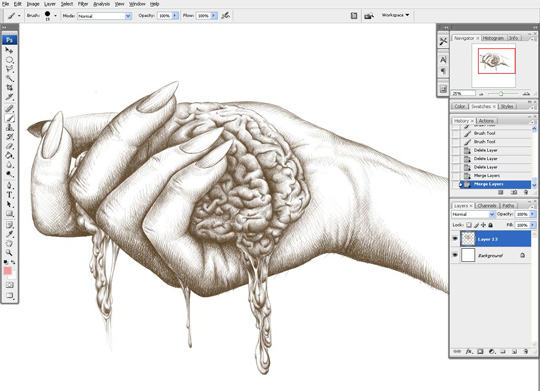Click the layer styles fx icon

pos(469,352)
